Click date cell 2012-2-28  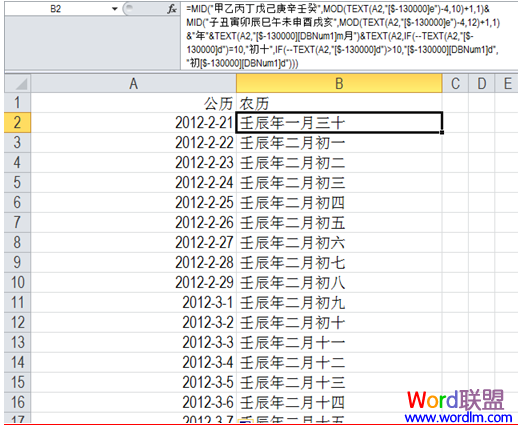[133, 263]
